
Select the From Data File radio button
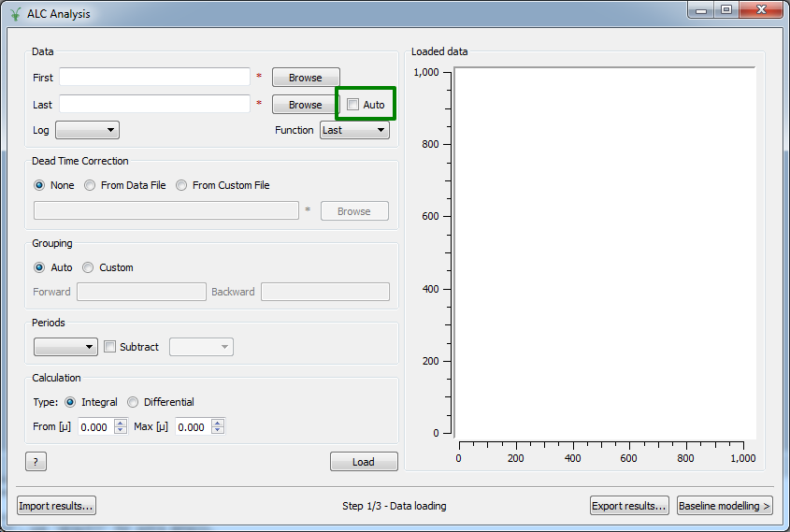coord(91,185)
